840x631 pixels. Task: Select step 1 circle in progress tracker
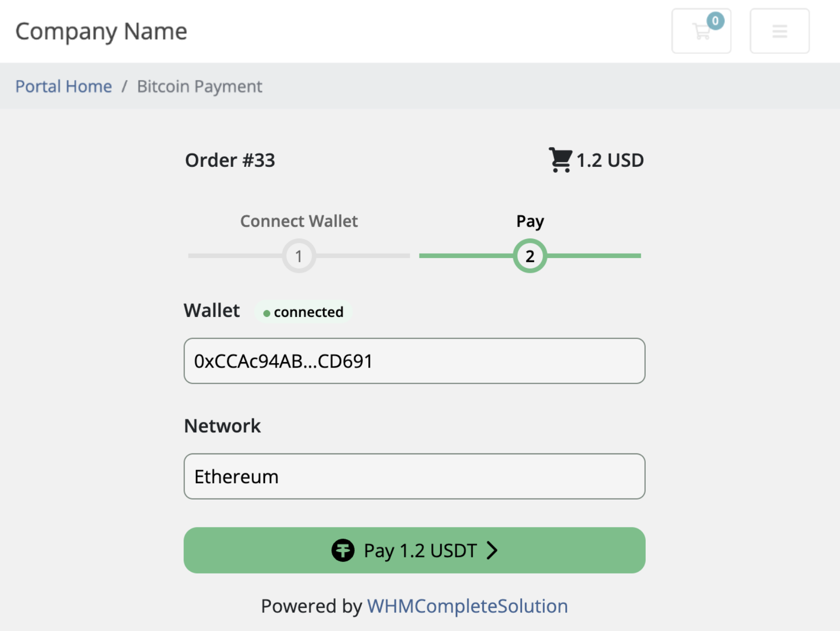tap(299, 256)
